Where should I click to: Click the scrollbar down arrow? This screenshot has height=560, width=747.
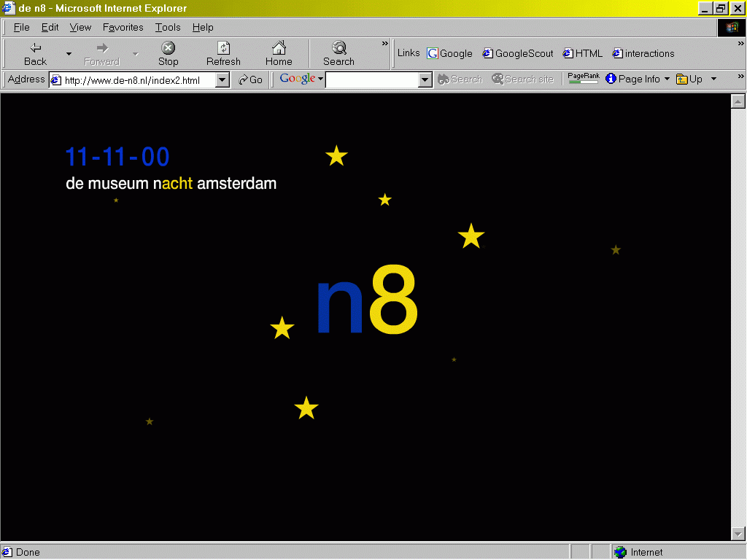tap(738, 534)
